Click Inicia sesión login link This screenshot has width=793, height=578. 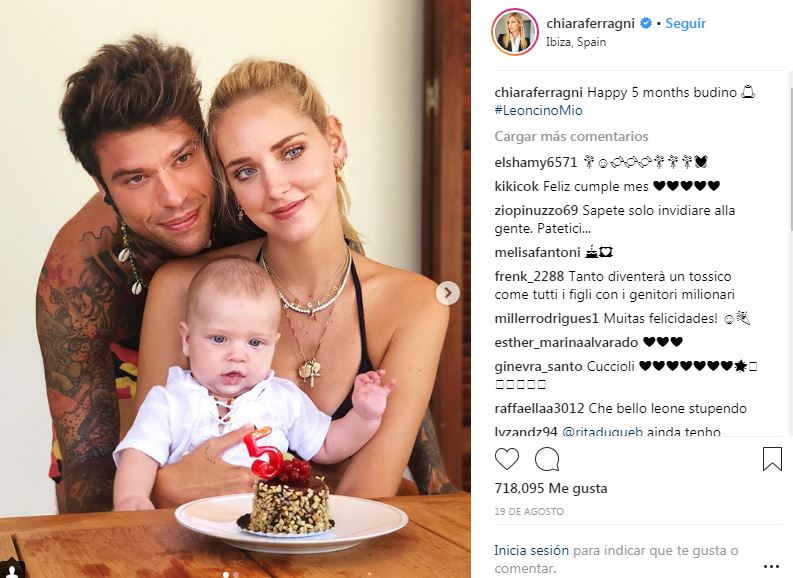tap(532, 550)
